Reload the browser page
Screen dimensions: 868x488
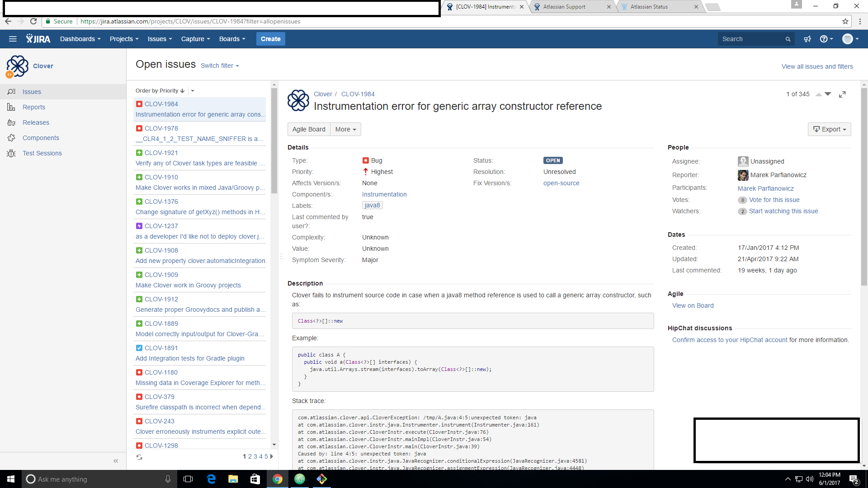coord(33,21)
